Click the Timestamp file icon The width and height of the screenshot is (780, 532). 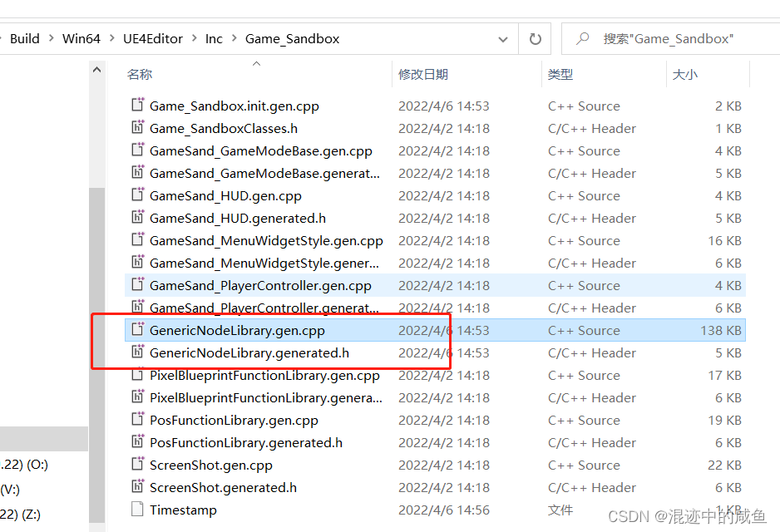pos(137,509)
